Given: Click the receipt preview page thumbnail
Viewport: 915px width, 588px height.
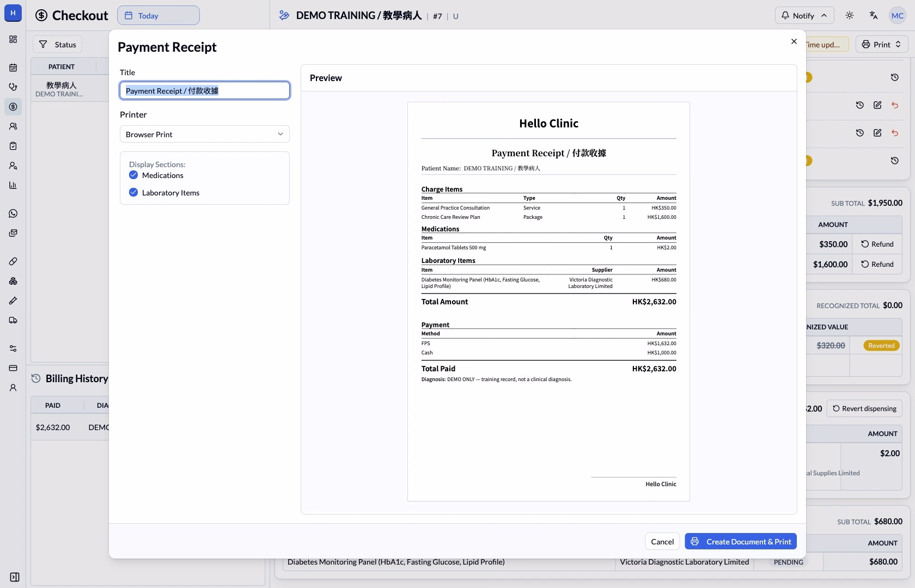Looking at the screenshot, I should click(x=548, y=302).
